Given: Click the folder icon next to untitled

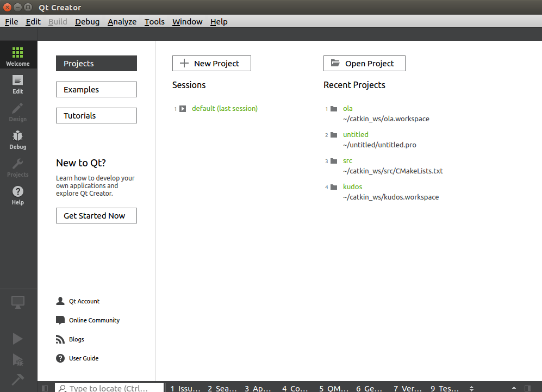Looking at the screenshot, I should pyautogui.click(x=334, y=135).
